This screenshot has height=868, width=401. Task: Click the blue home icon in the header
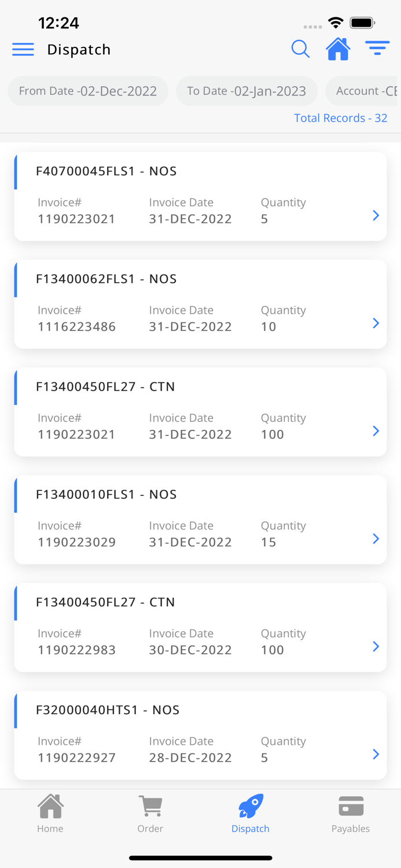click(338, 49)
